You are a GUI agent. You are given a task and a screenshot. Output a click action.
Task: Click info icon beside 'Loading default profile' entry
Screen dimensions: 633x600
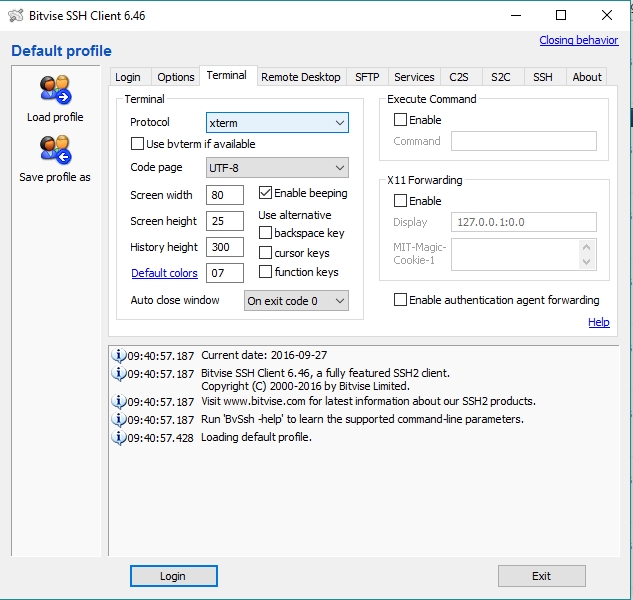coord(118,437)
